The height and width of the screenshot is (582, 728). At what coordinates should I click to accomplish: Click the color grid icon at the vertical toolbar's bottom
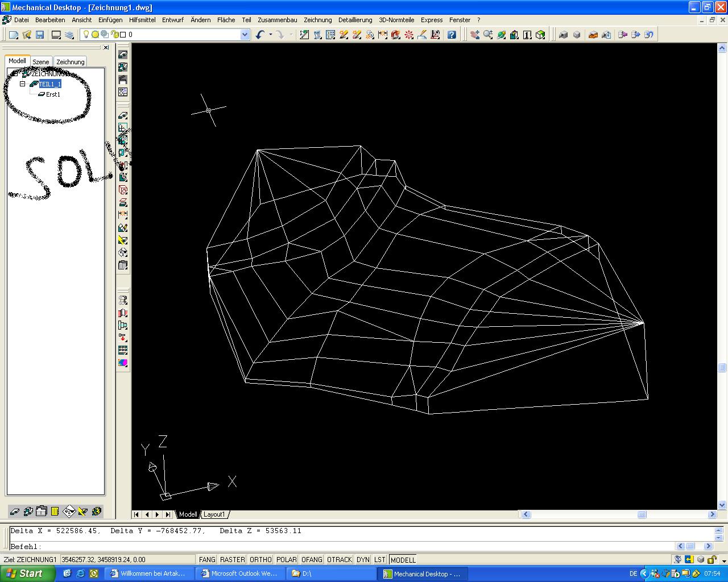point(123,363)
